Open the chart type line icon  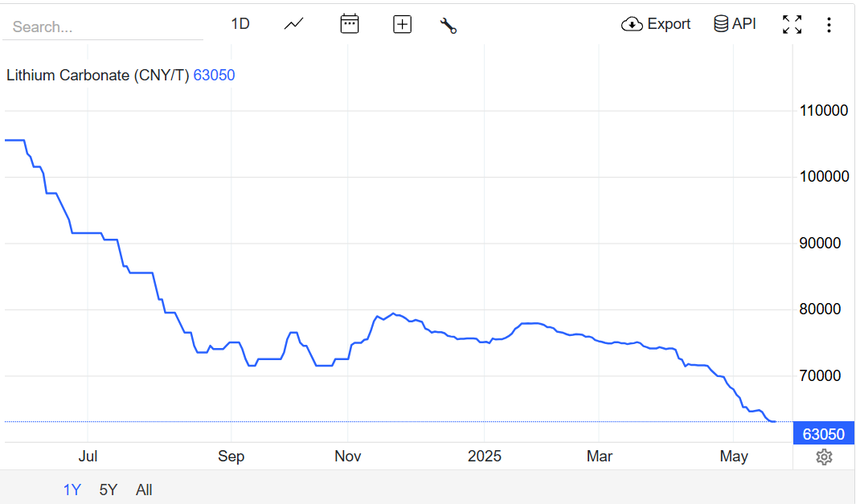click(x=294, y=24)
